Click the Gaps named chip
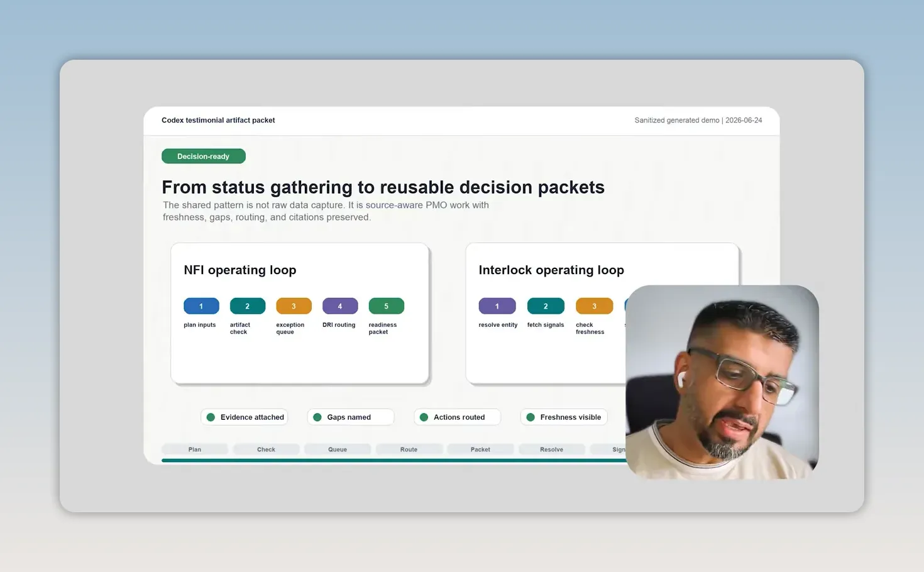Image resolution: width=924 pixels, height=572 pixels. [x=351, y=417]
